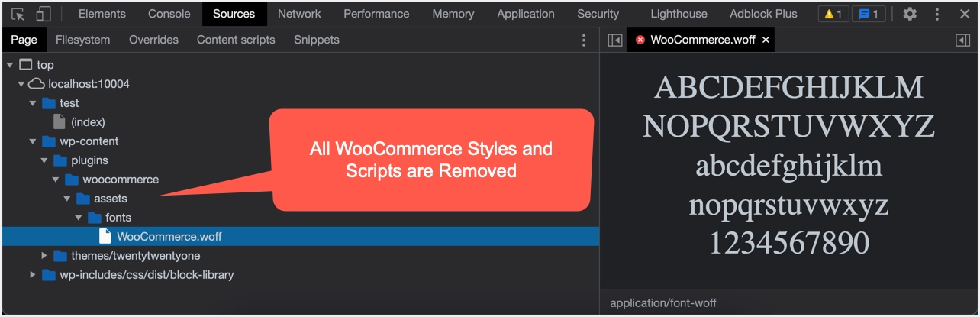The height and width of the screenshot is (317, 980).
Task: Collapse the assets folder arrow
Action: 67,199
